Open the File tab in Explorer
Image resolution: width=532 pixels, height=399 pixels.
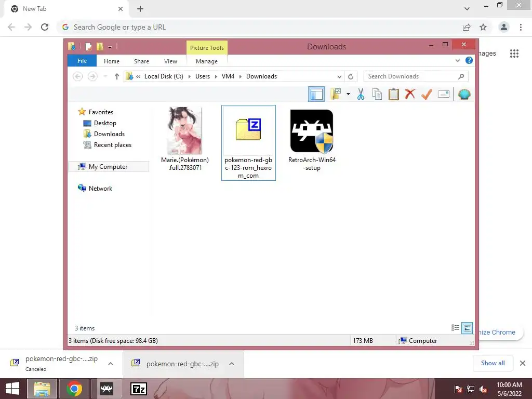(x=82, y=61)
